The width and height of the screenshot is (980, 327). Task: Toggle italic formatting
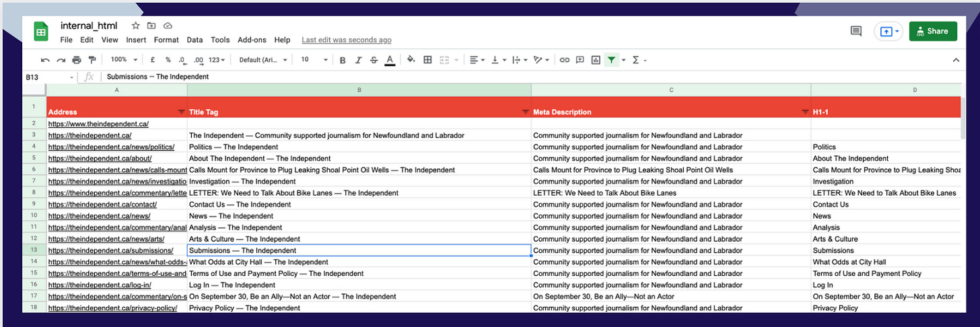(358, 60)
